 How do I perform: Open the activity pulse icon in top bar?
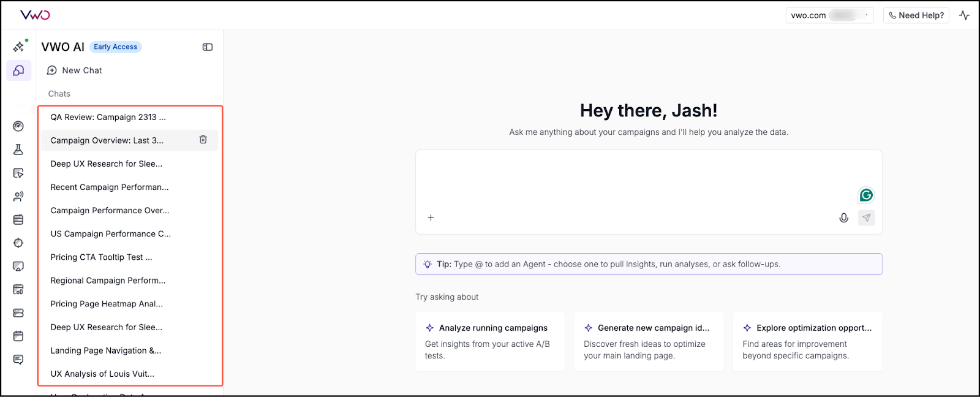[964, 15]
